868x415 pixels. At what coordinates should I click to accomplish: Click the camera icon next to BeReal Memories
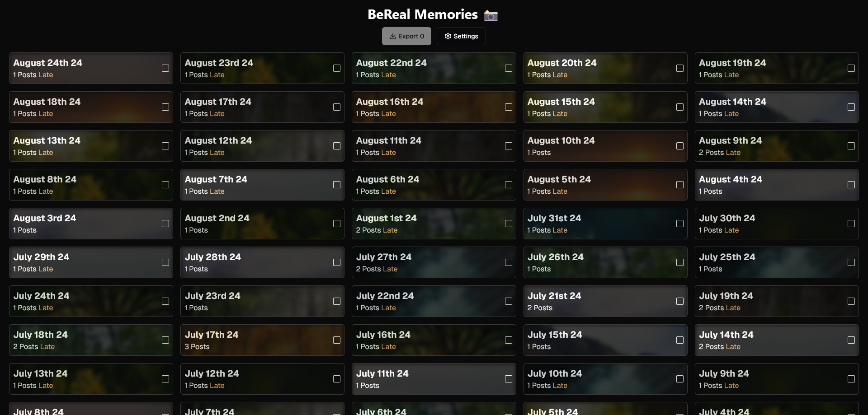coord(491,15)
